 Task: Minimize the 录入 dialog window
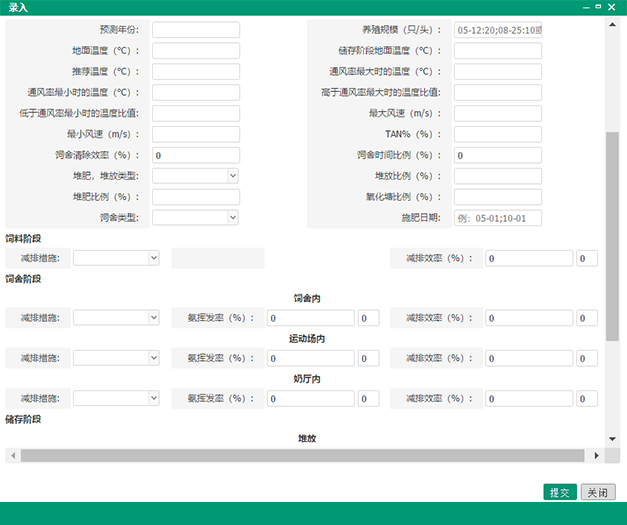(x=581, y=7)
